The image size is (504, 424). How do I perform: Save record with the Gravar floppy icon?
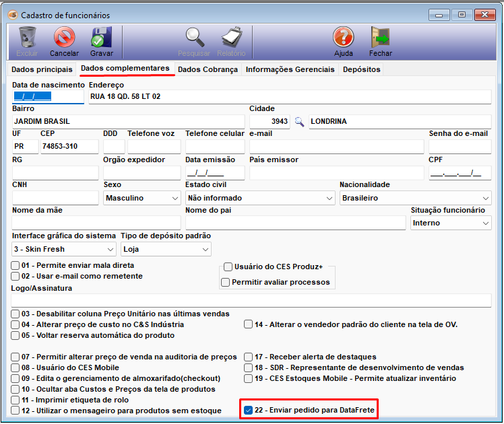[102, 38]
